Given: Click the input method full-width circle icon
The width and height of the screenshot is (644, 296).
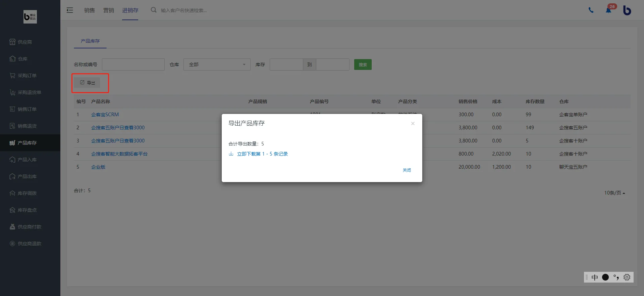Looking at the screenshot, I should 605,277.
